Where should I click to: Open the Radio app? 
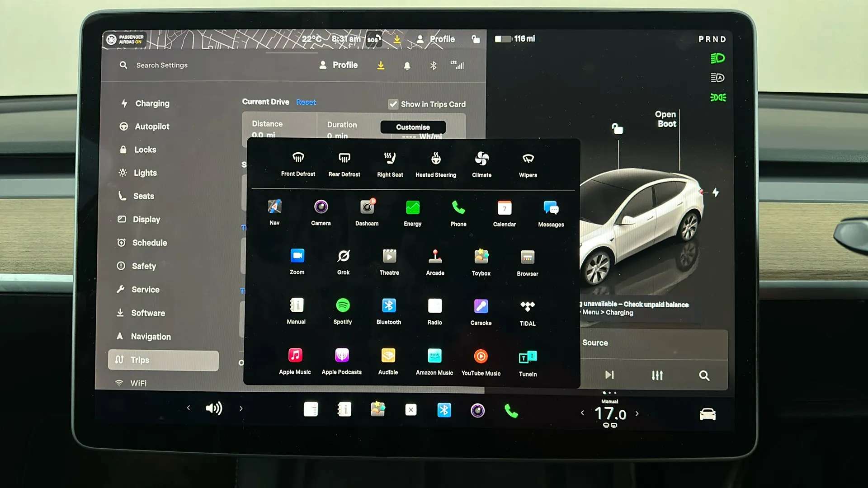pos(435,312)
